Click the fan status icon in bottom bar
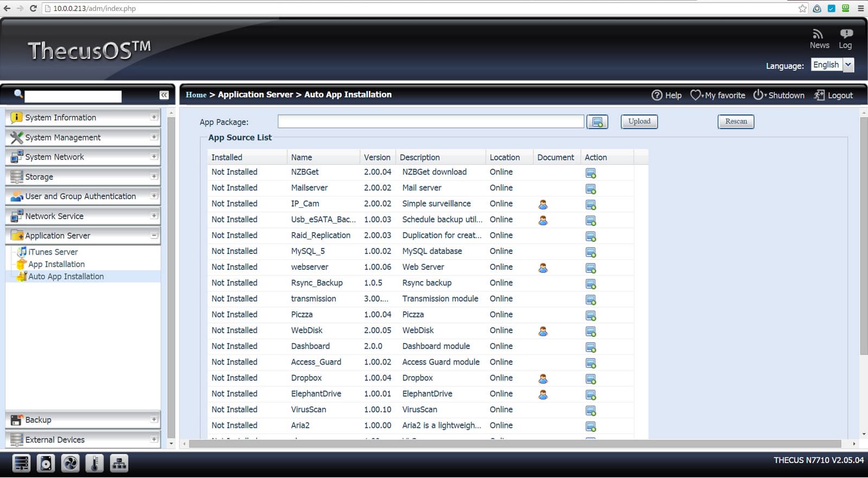 click(x=71, y=463)
